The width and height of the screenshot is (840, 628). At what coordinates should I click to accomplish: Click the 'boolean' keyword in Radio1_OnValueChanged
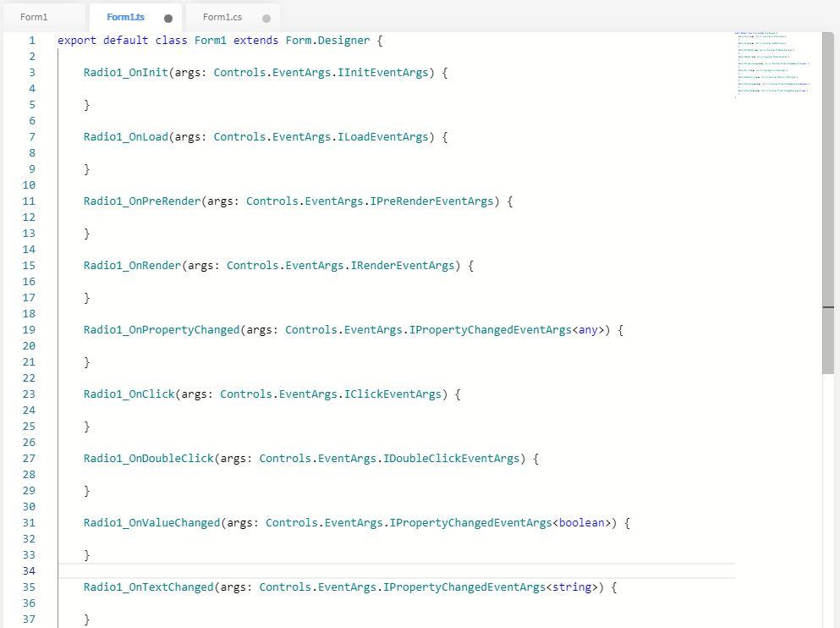tap(582, 523)
